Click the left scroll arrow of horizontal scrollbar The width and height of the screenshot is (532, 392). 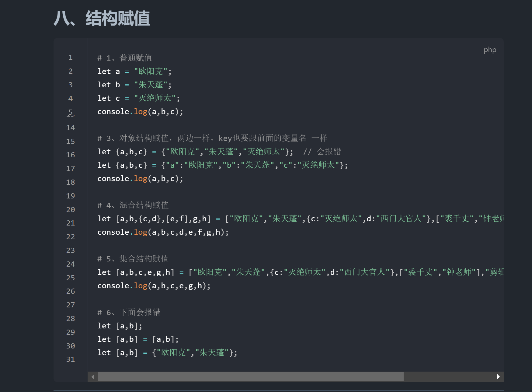click(93, 377)
